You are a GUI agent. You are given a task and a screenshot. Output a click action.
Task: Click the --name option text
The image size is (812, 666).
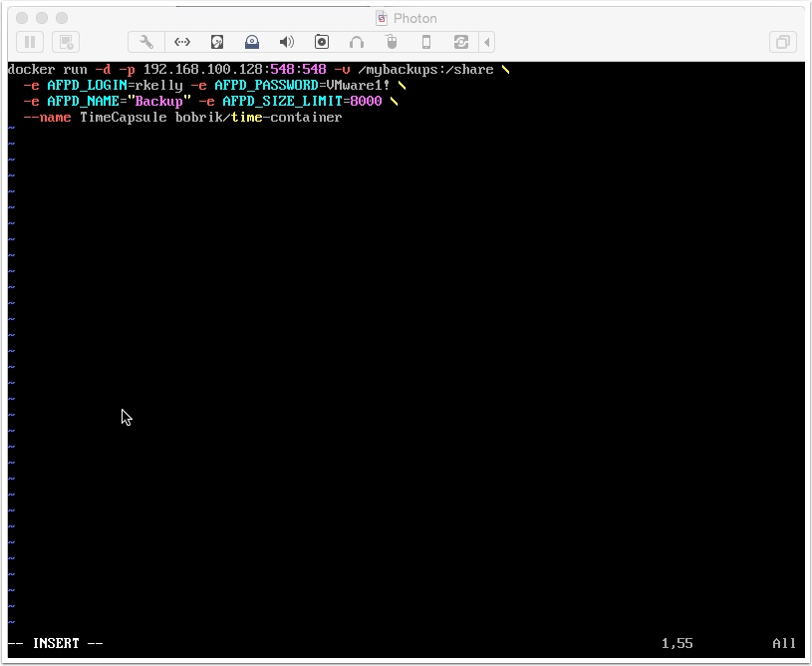(47, 118)
